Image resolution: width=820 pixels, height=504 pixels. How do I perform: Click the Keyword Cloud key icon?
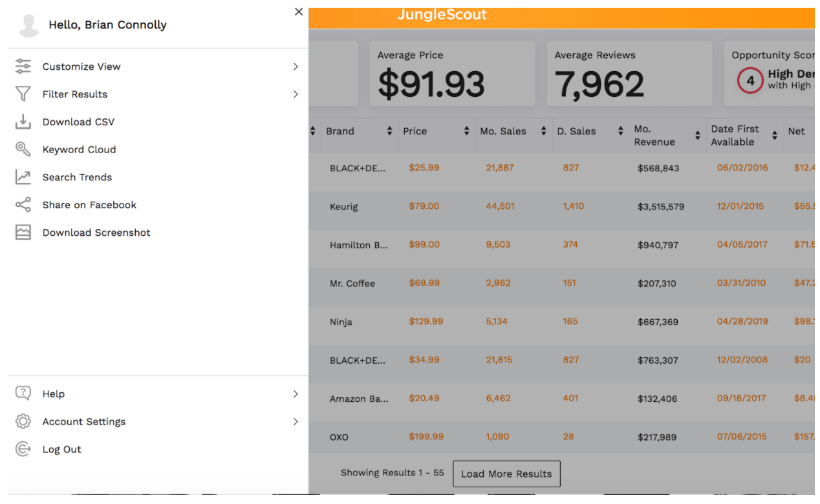pyautogui.click(x=23, y=149)
